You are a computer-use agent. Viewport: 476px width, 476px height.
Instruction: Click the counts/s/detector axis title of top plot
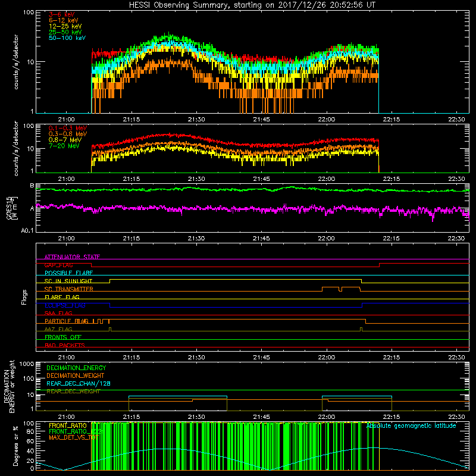pyautogui.click(x=16, y=62)
